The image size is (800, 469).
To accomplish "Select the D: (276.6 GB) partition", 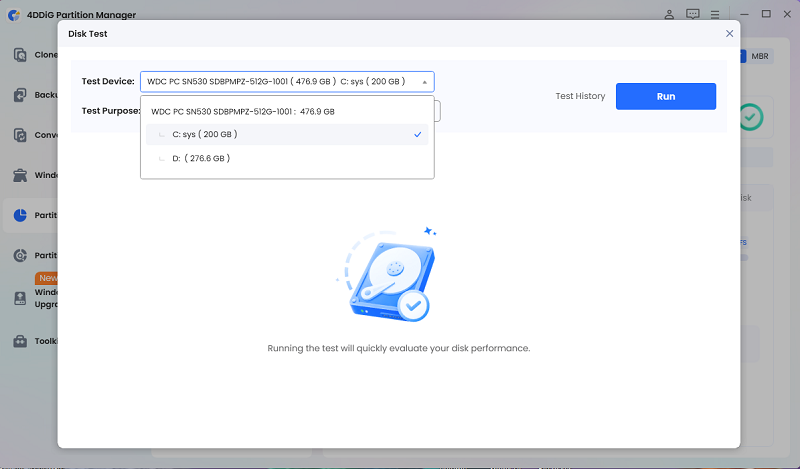I will pyautogui.click(x=287, y=158).
